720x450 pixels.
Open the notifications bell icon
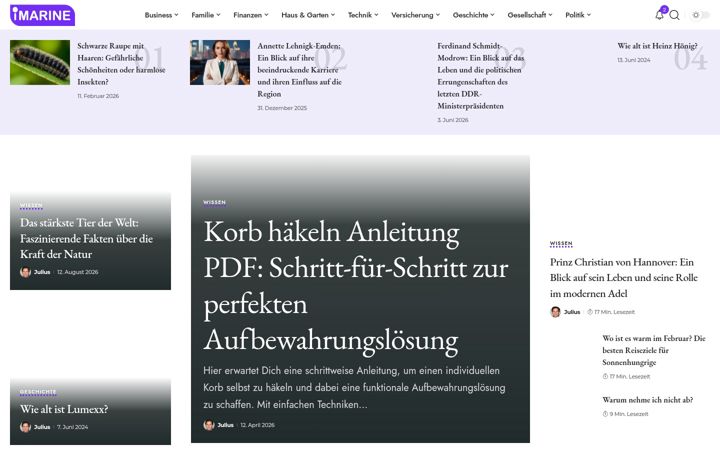pos(659,15)
